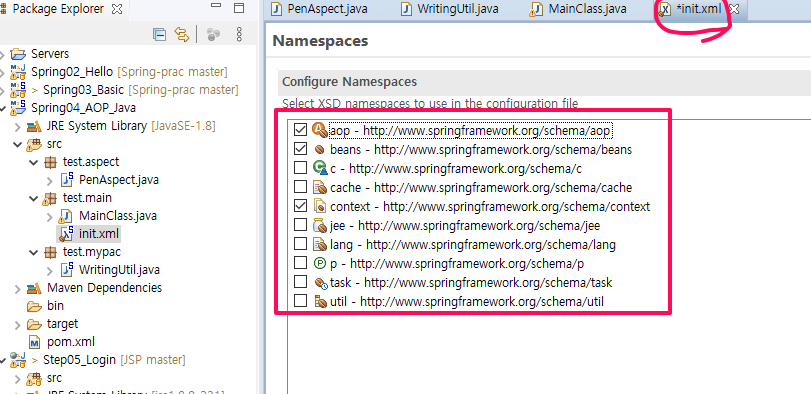Expand the target folder node
The width and height of the screenshot is (811, 394).
(x=18, y=325)
